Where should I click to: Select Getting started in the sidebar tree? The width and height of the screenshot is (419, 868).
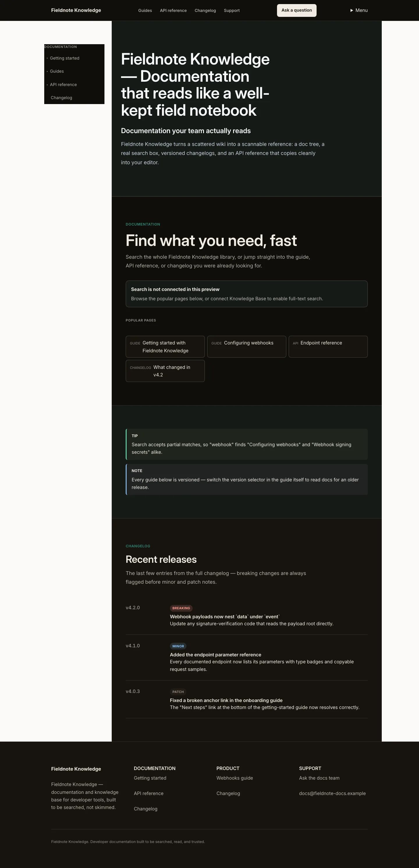pos(64,58)
